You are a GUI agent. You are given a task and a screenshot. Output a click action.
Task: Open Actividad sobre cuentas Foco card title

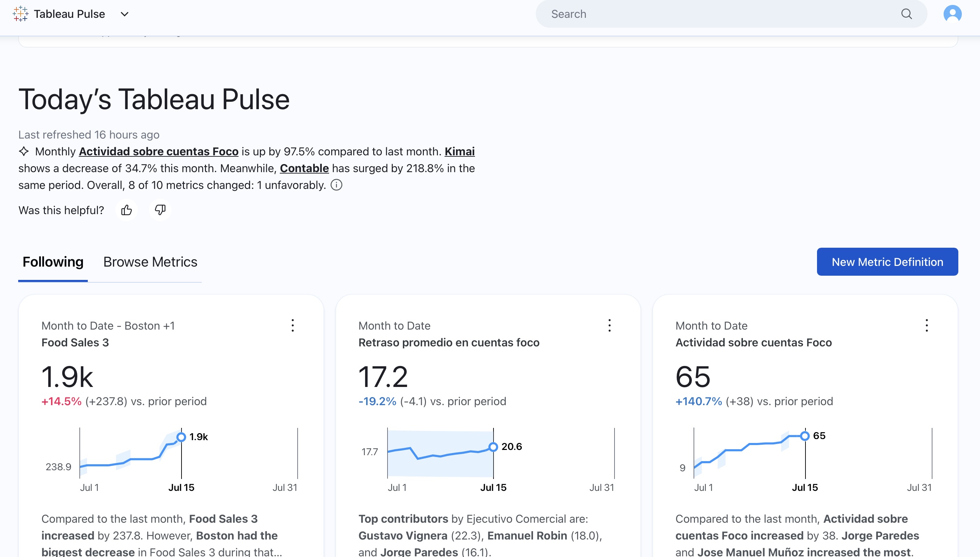[x=754, y=343]
